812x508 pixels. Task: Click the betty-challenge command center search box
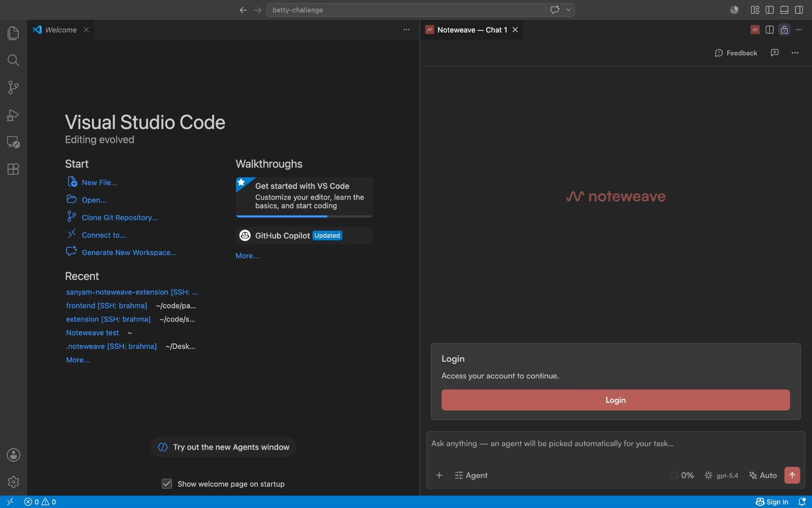click(x=405, y=10)
